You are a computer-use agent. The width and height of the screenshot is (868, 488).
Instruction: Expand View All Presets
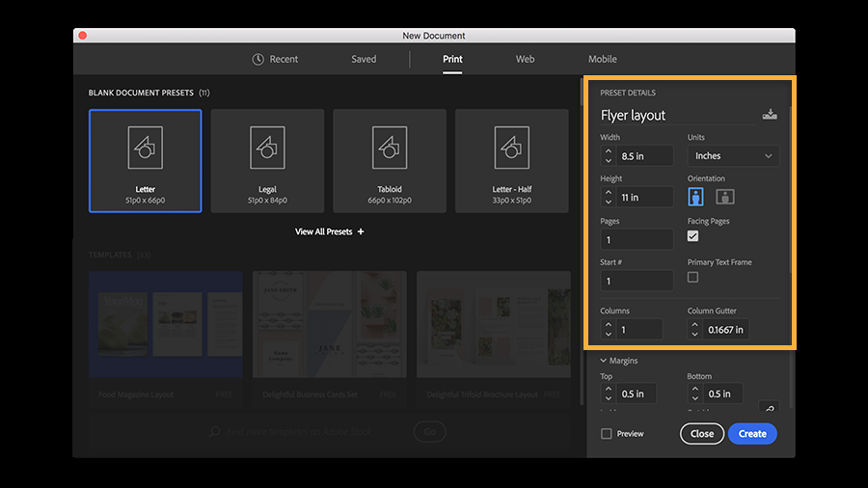tap(330, 231)
